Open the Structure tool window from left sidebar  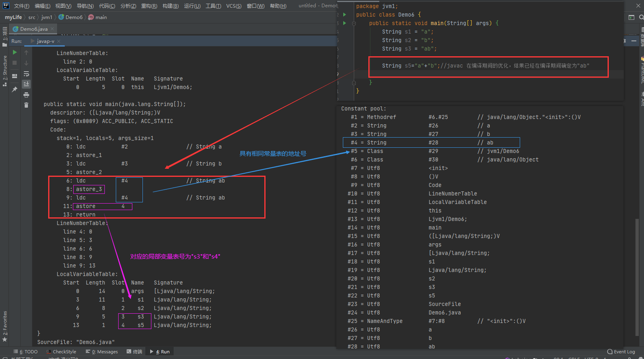[4, 71]
